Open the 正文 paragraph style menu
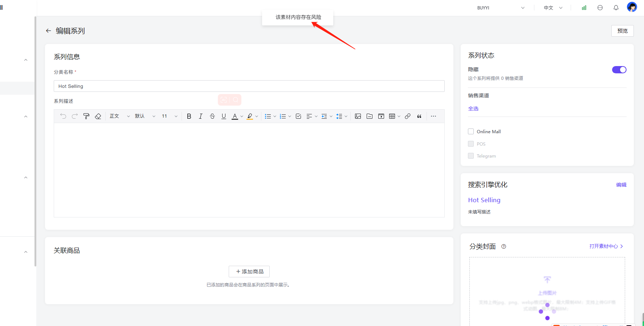The image size is (644, 326). (119, 116)
